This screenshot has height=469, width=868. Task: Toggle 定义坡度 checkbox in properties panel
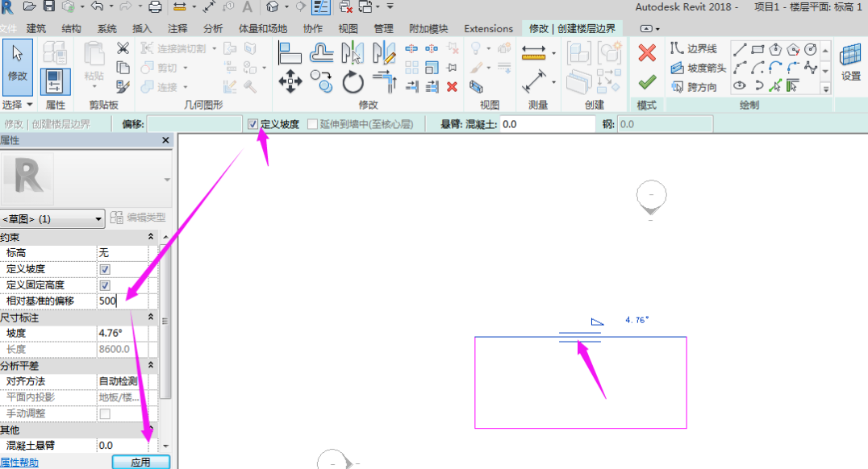105,269
